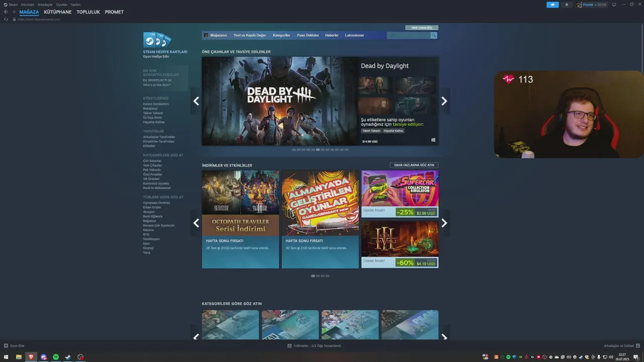Show previous featured game with left arrow
Screen dimensions: 644x362
click(x=196, y=101)
